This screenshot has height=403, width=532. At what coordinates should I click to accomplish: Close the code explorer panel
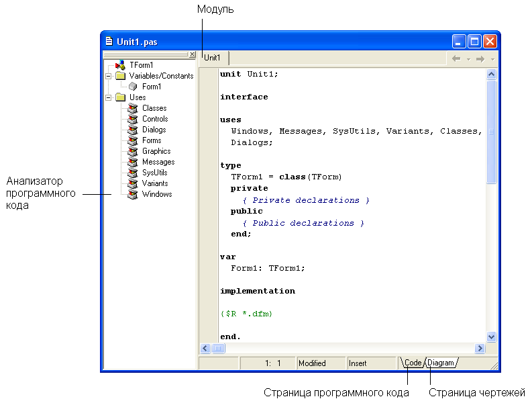(x=192, y=54)
